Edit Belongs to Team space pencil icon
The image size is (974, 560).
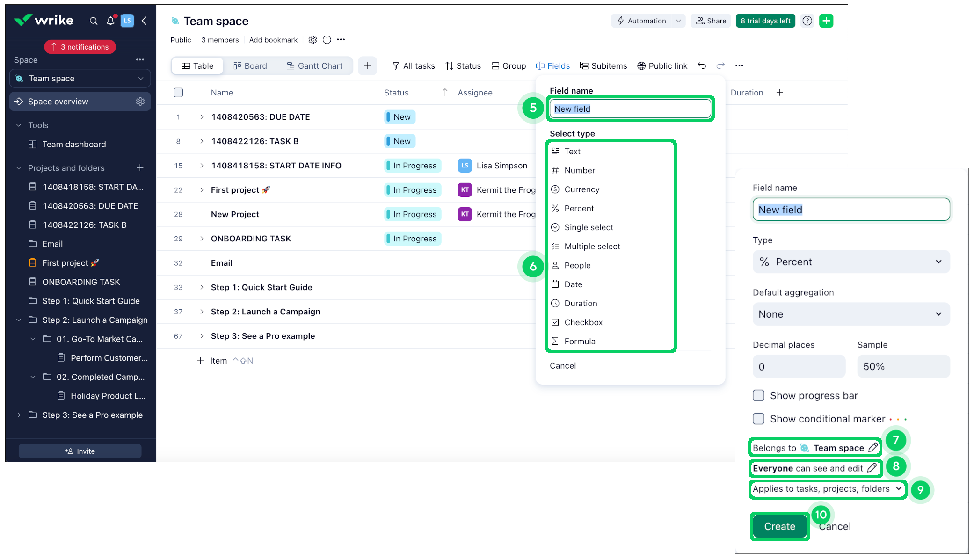[x=873, y=447]
